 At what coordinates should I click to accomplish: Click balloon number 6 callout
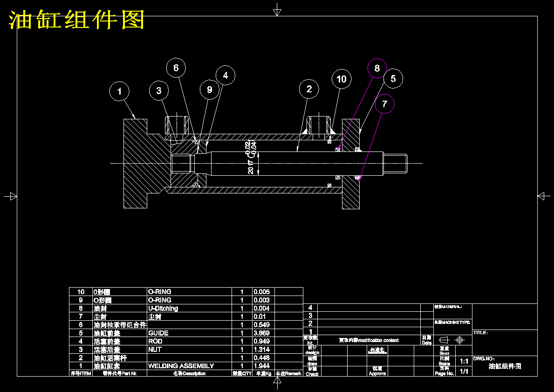tap(176, 68)
